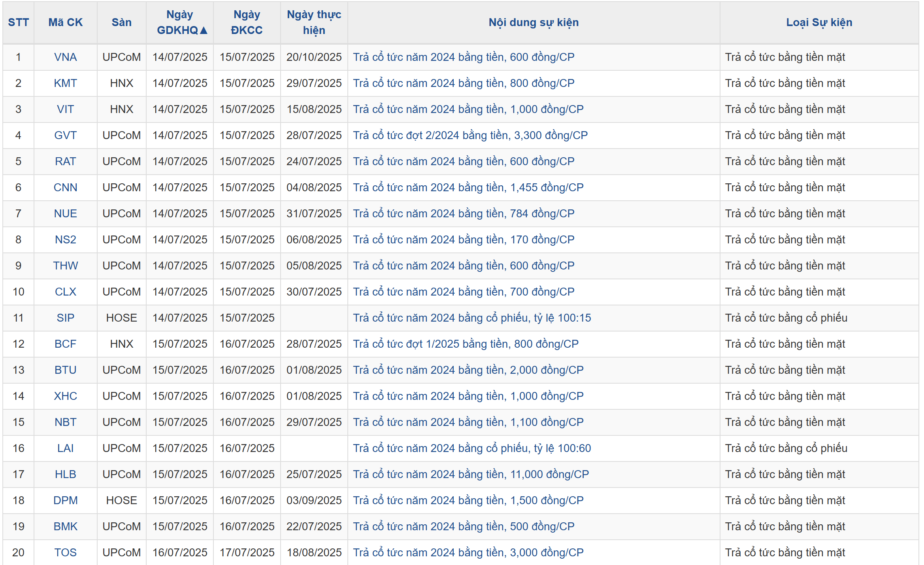
Task: Select HOSE exchange cell in SIP row
Action: (x=122, y=318)
